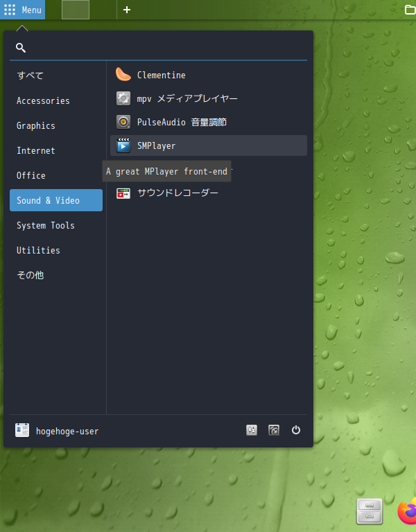Select the Utilities category
This screenshot has width=416, height=532.
[56, 250]
